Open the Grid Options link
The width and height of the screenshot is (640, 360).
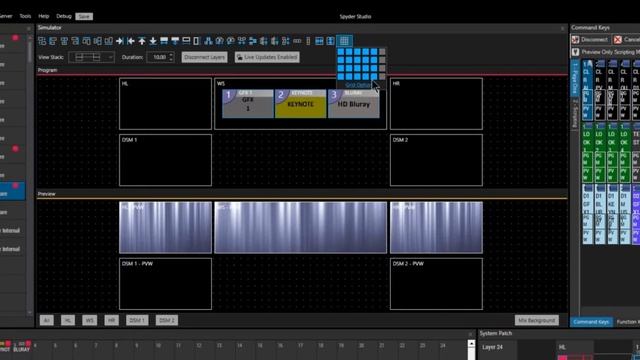[x=358, y=85]
